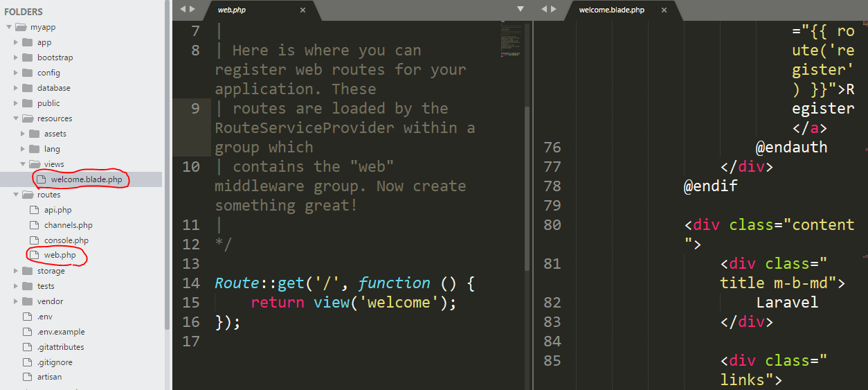
Task: Collapse the resources folder
Action: pyautogui.click(x=16, y=118)
